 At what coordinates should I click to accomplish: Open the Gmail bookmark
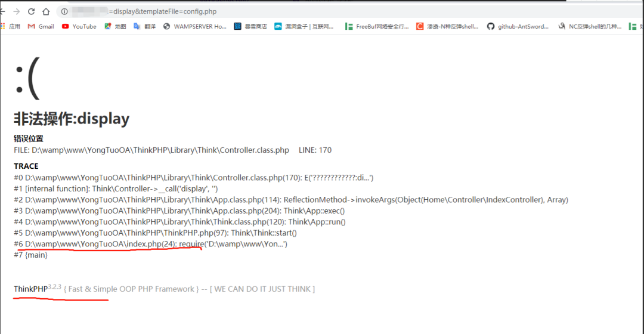[41, 26]
